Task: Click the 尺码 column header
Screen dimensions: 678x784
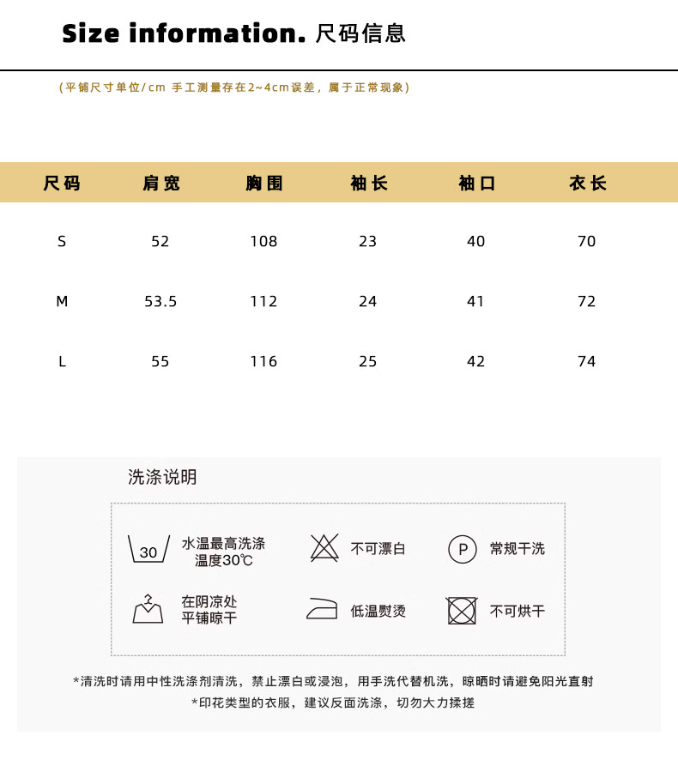Action: (x=62, y=183)
